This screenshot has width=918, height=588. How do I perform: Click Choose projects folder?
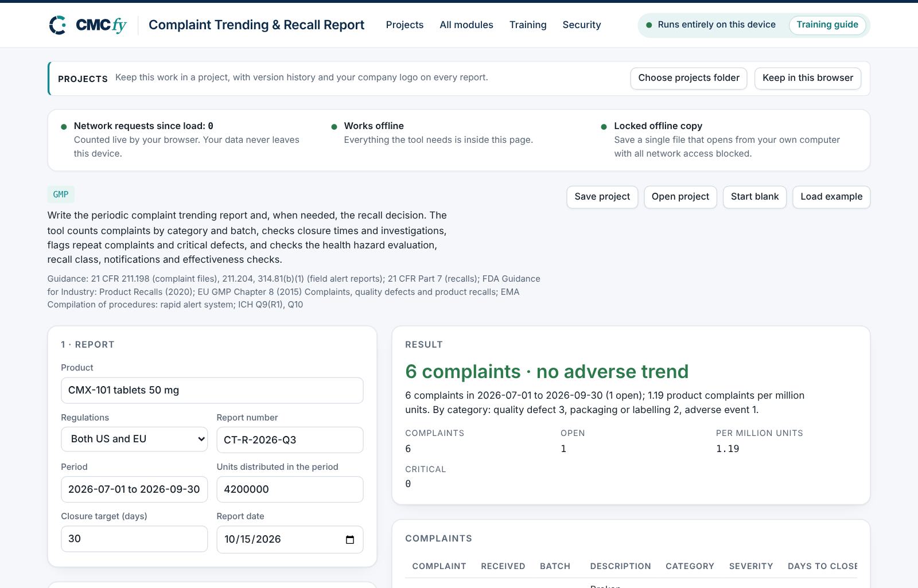[688, 78]
